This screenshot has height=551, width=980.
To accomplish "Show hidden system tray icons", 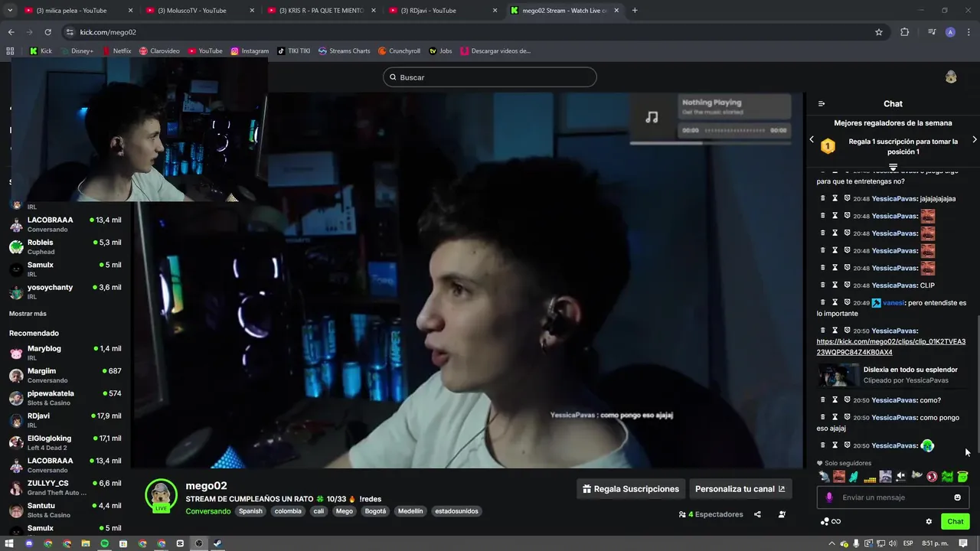I will coord(831,543).
